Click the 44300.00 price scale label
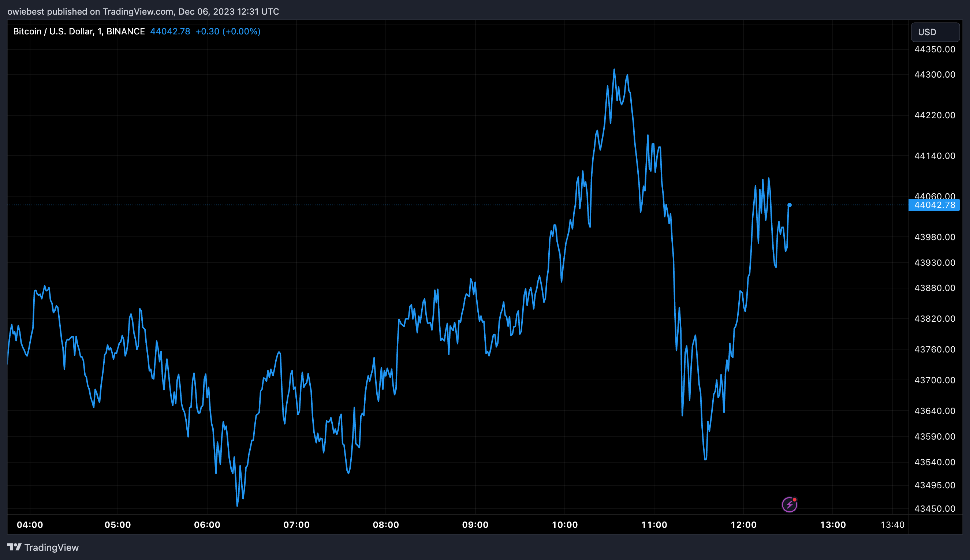Image resolution: width=970 pixels, height=560 pixels. (x=934, y=75)
